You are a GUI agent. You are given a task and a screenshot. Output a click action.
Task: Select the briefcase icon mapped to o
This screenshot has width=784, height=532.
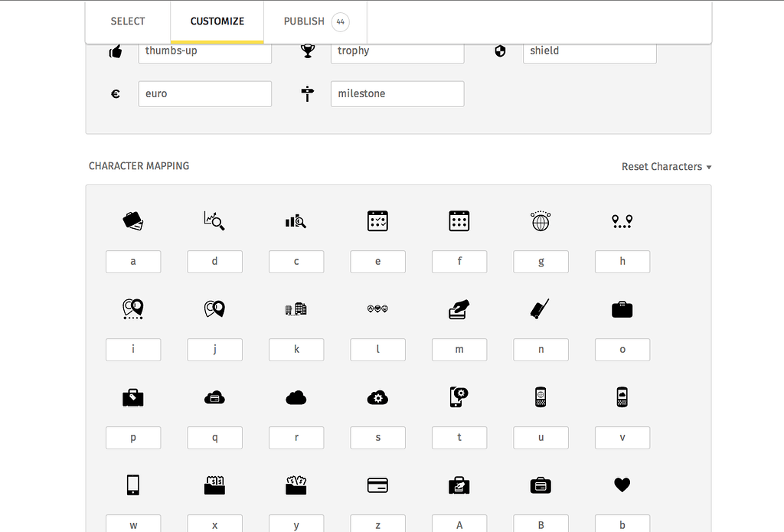point(622,308)
